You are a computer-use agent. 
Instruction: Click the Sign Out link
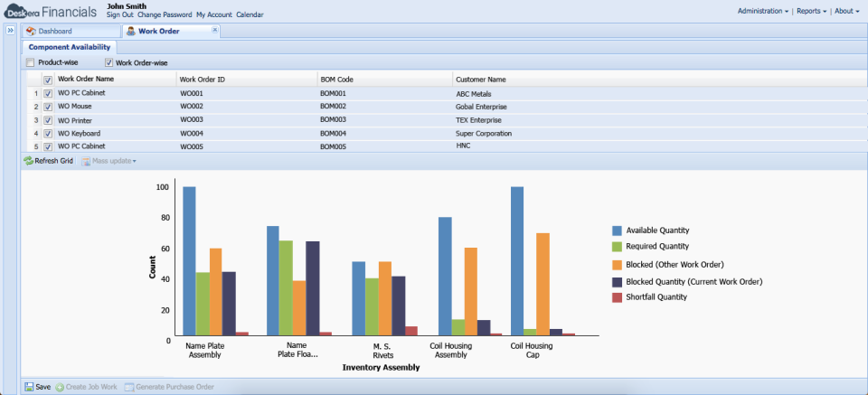click(x=120, y=15)
